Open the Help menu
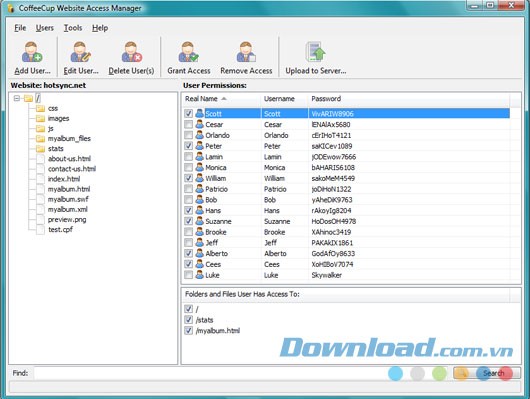 click(x=100, y=28)
